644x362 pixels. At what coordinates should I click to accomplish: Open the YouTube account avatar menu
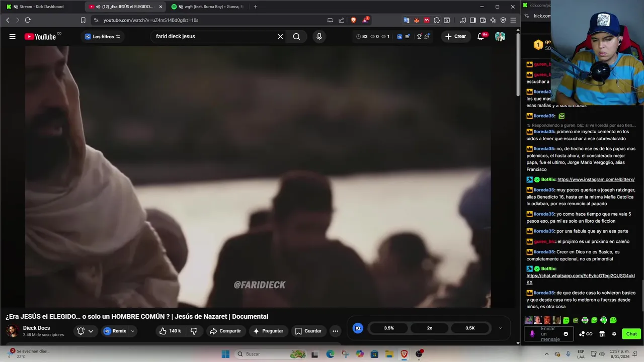click(x=500, y=36)
